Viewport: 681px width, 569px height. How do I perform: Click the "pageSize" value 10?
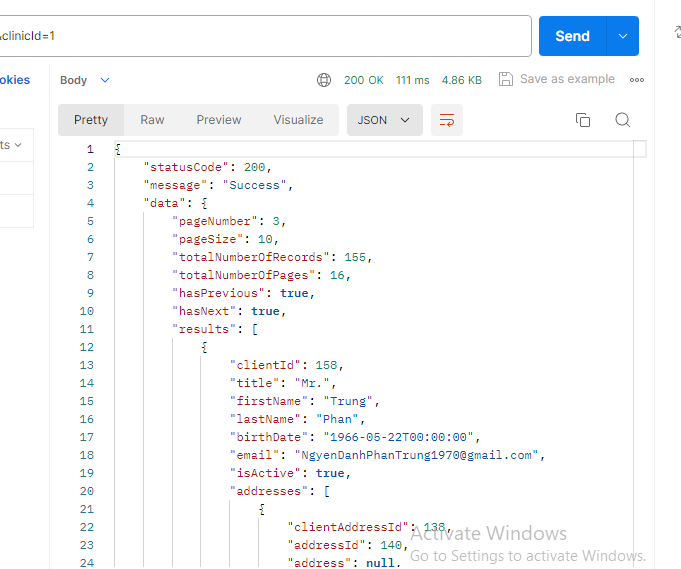[265, 239]
